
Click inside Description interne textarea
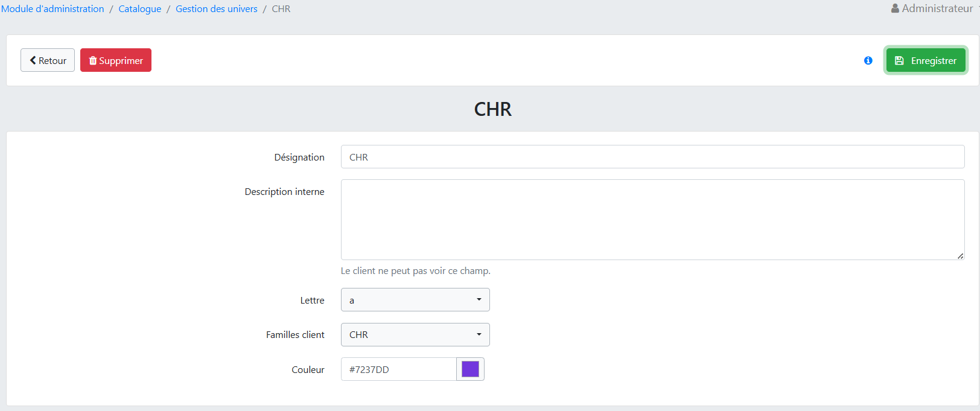pos(652,220)
